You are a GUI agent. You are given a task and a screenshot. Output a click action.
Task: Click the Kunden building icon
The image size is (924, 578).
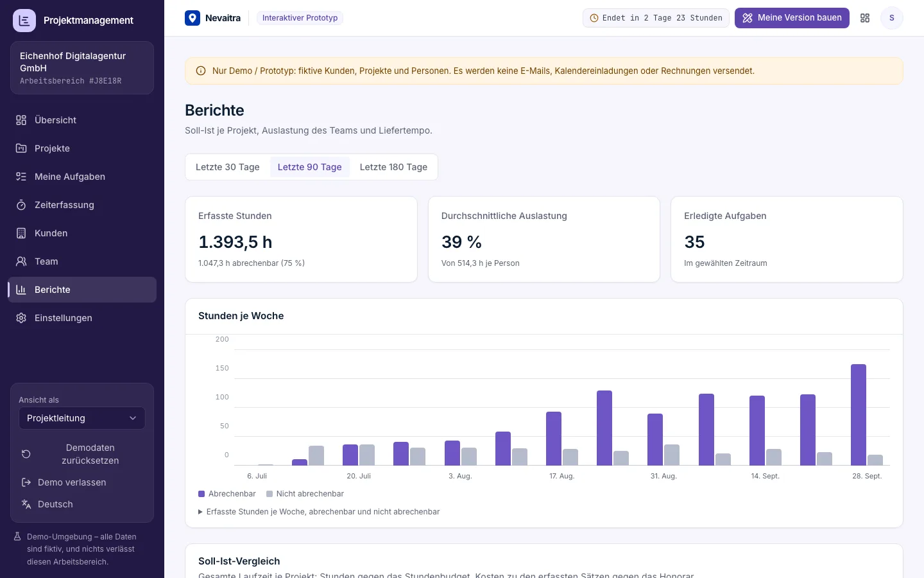[21, 233]
